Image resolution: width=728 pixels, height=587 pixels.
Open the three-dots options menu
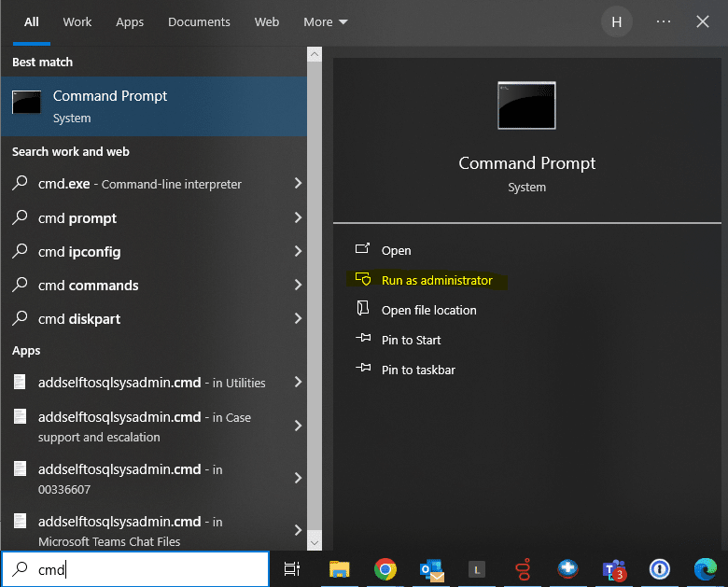664,21
